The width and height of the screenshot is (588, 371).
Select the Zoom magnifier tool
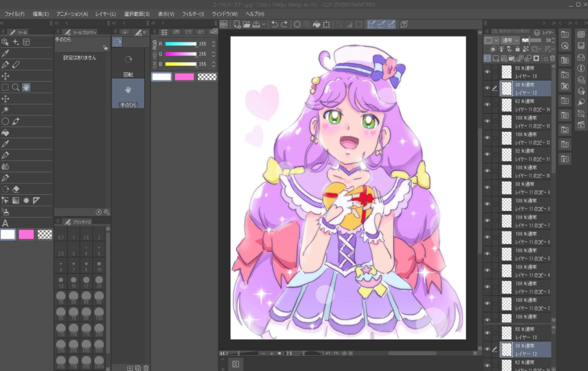[x=16, y=87]
